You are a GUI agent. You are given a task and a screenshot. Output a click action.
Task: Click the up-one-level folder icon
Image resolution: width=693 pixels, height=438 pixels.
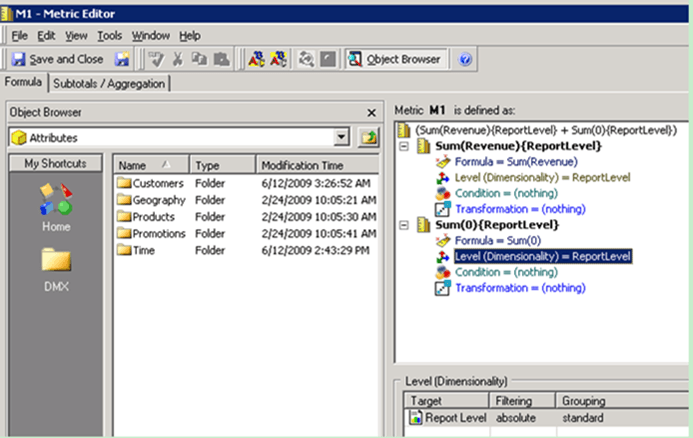[x=368, y=137]
